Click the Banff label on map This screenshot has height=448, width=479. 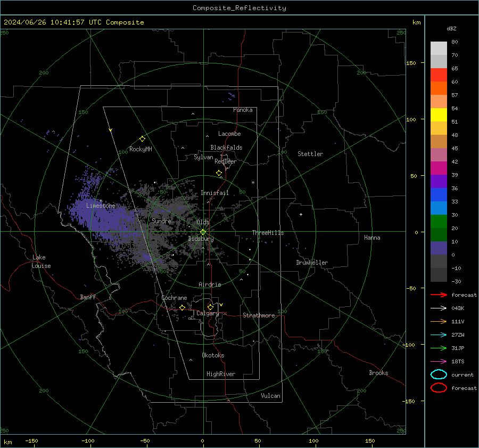88,297
